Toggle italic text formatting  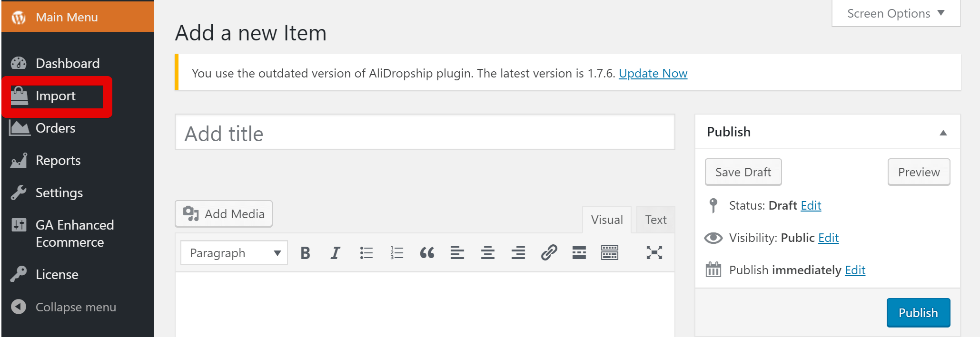click(x=336, y=253)
